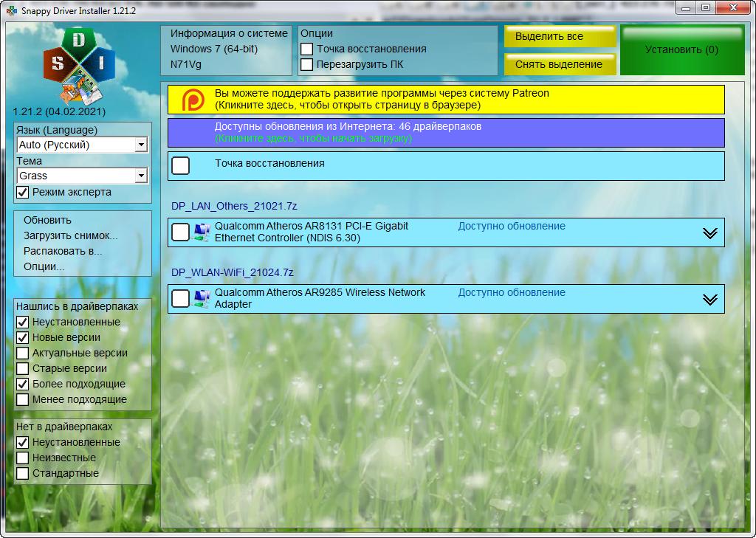Click the Snappy Driver Installer SDI logo
This screenshot has width=756, height=538.
pyautogui.click(x=79, y=66)
